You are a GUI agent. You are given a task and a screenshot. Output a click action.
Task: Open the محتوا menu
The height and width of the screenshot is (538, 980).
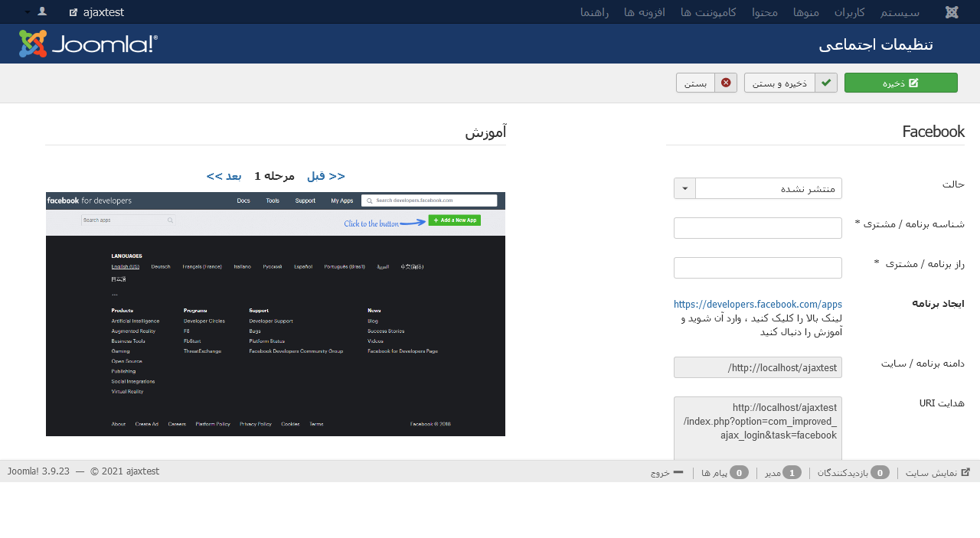pyautogui.click(x=765, y=12)
